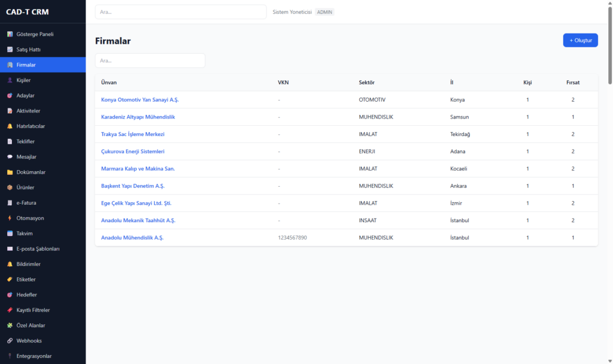Open the Firmalar menu item
613x364 pixels.
click(43, 65)
